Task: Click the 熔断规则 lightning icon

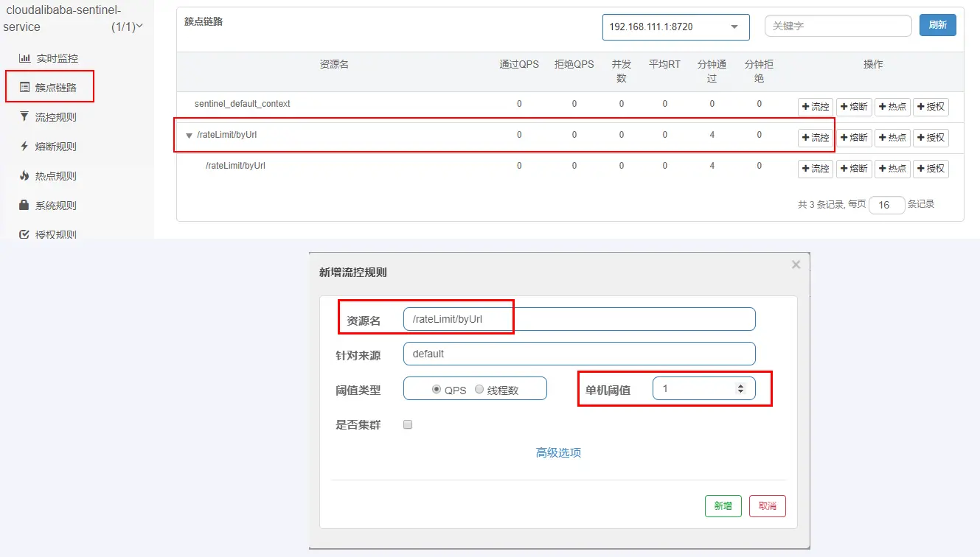Action: coord(24,146)
